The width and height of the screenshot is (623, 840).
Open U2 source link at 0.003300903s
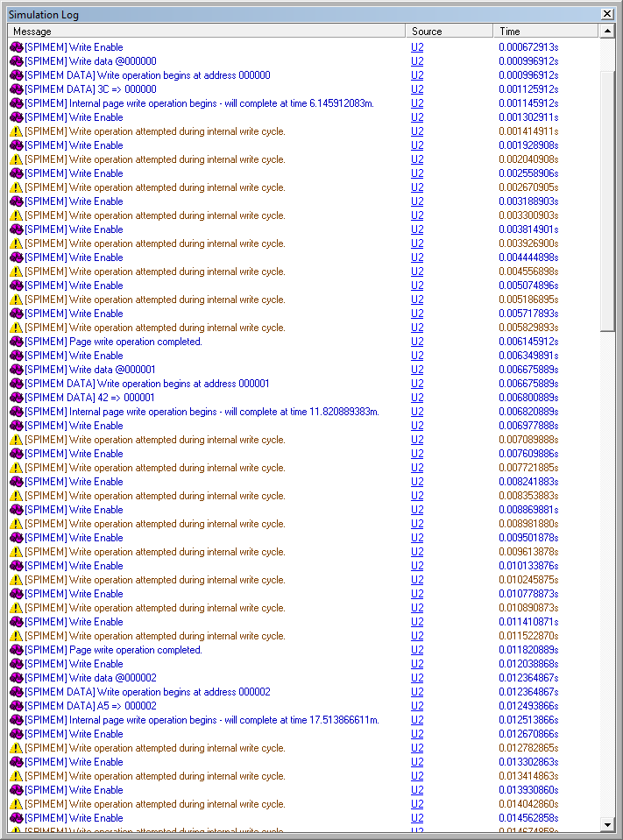pyautogui.click(x=417, y=215)
